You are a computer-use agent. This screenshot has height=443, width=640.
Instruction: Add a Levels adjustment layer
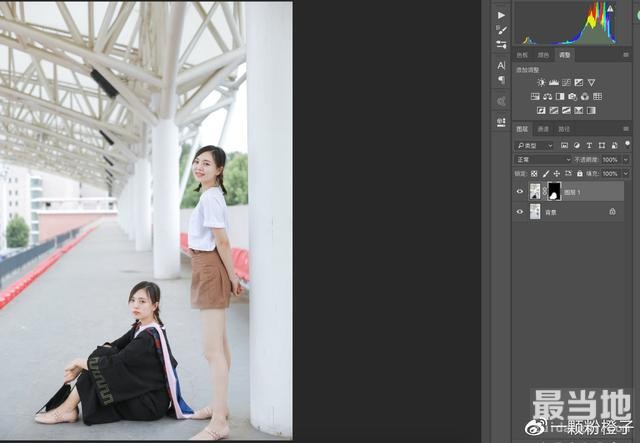[x=553, y=82]
